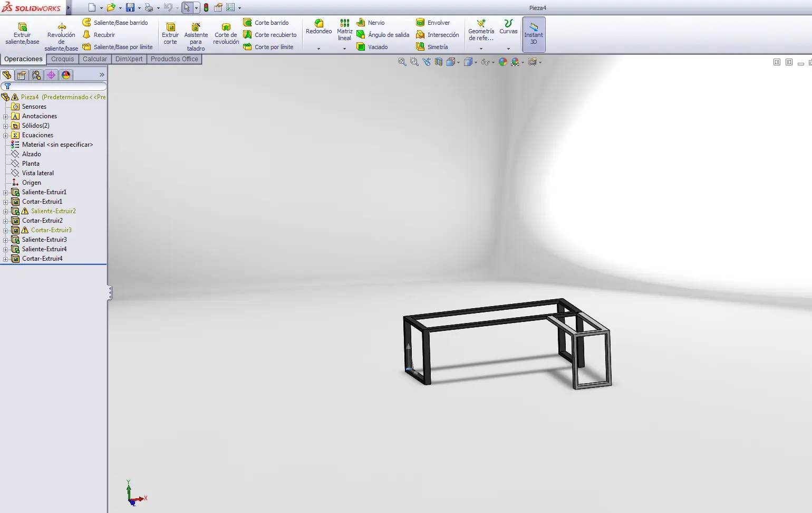The width and height of the screenshot is (812, 513).
Task: Activate the Recubrir loft tool
Action: click(x=99, y=35)
